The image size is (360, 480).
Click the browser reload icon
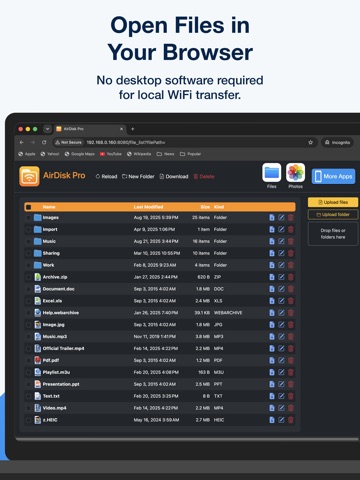44,142
